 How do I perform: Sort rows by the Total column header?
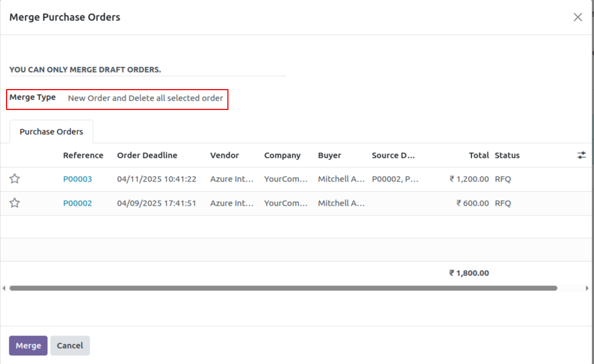pyautogui.click(x=478, y=155)
